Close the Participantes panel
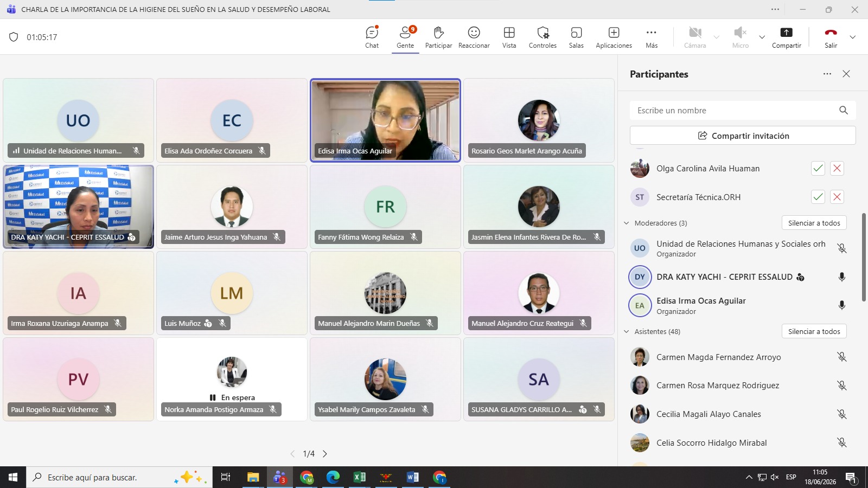 [x=846, y=74]
